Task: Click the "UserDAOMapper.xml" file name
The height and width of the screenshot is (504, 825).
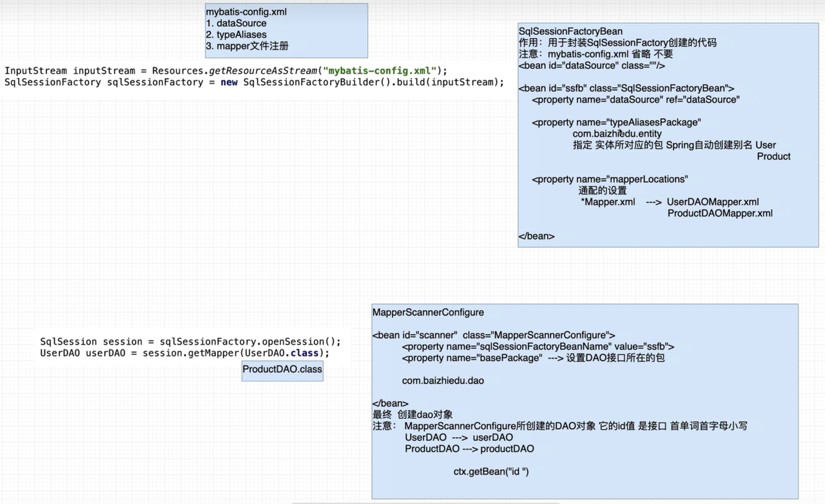Action: (x=713, y=202)
